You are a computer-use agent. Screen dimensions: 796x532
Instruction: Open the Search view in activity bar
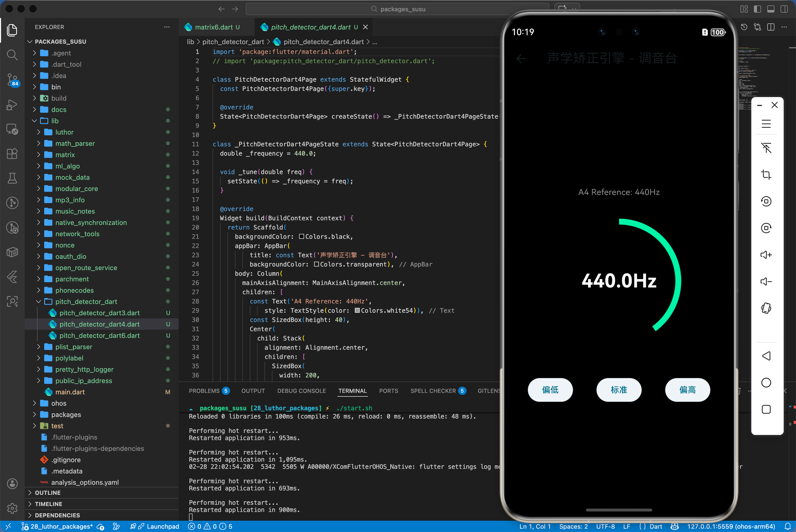(x=12, y=55)
